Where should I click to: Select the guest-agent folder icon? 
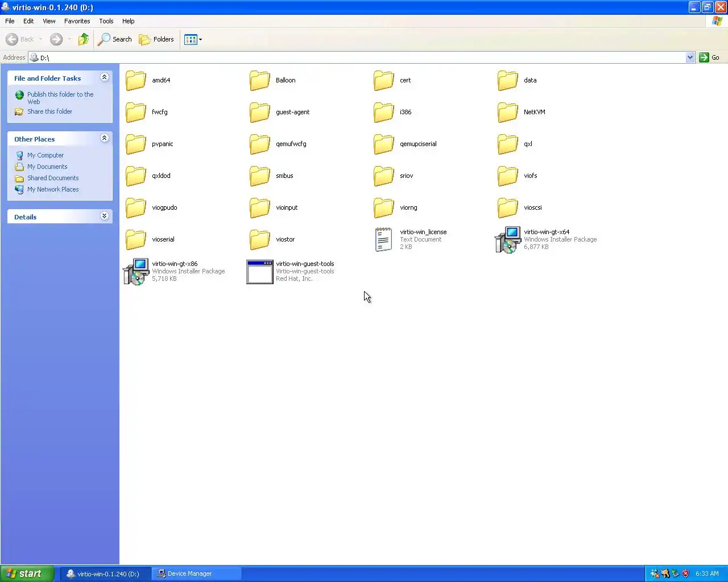coord(260,112)
